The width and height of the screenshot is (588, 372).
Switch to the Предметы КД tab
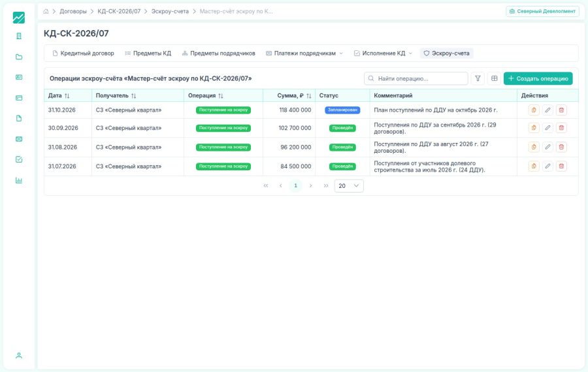[x=148, y=54]
